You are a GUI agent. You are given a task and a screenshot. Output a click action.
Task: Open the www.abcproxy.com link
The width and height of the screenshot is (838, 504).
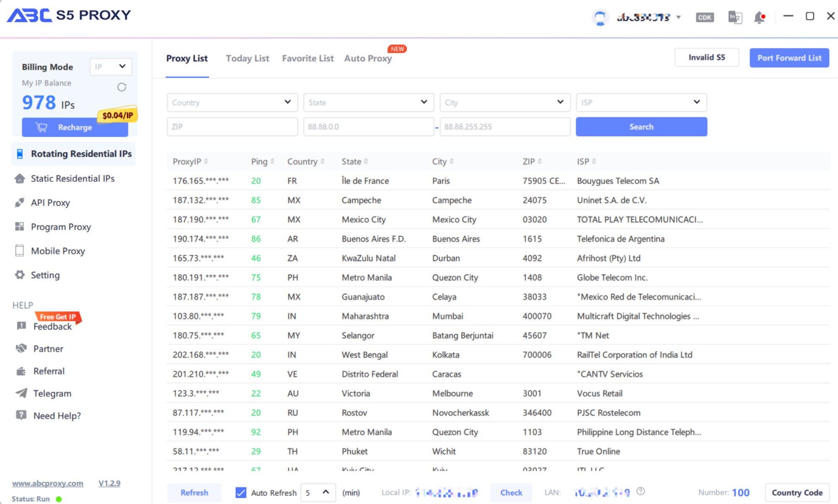point(48,483)
